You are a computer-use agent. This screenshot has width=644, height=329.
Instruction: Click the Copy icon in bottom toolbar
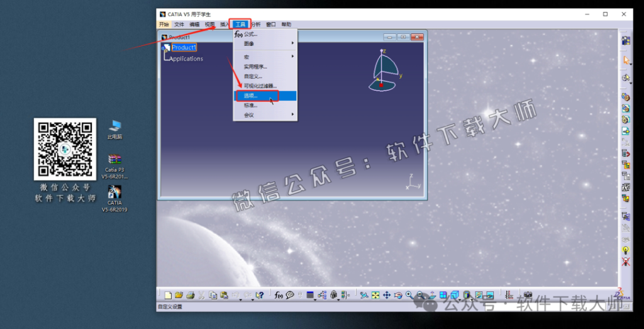point(213,295)
